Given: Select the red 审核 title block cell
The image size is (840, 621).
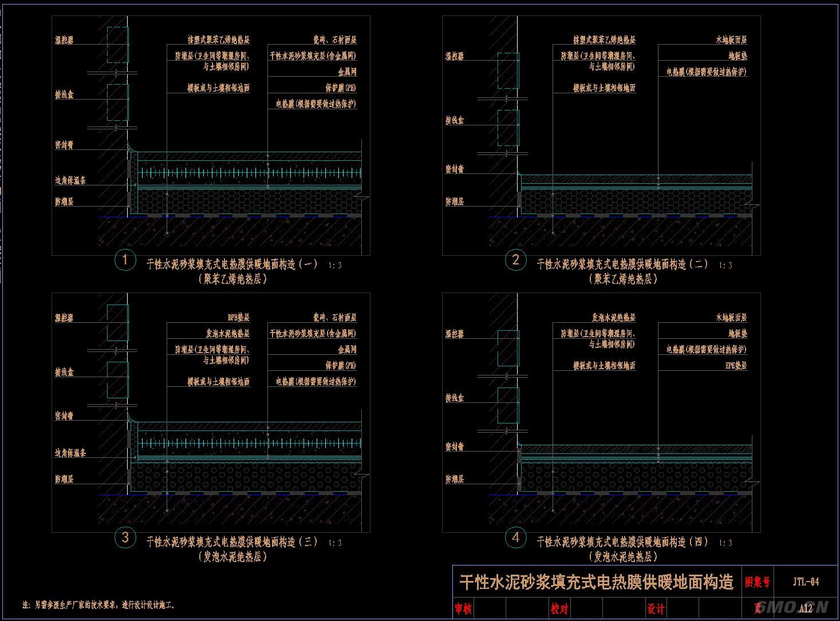Looking at the screenshot, I should [463, 609].
